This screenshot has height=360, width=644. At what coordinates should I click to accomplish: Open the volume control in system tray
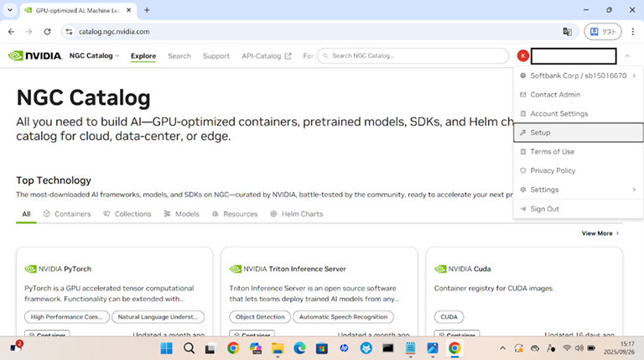(579, 348)
